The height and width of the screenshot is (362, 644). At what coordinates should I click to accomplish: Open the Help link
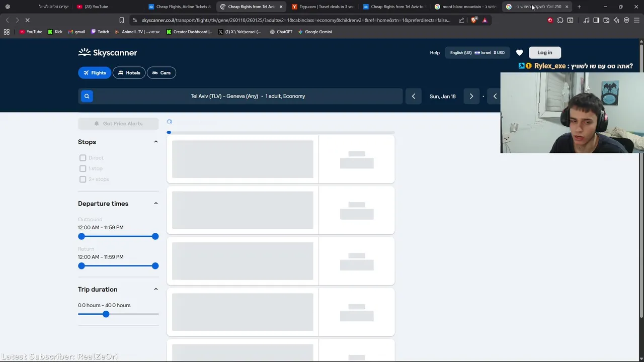point(435,52)
